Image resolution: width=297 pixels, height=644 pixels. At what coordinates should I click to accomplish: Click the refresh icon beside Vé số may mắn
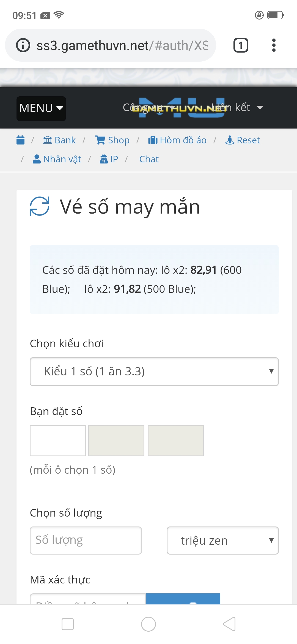pyautogui.click(x=40, y=206)
